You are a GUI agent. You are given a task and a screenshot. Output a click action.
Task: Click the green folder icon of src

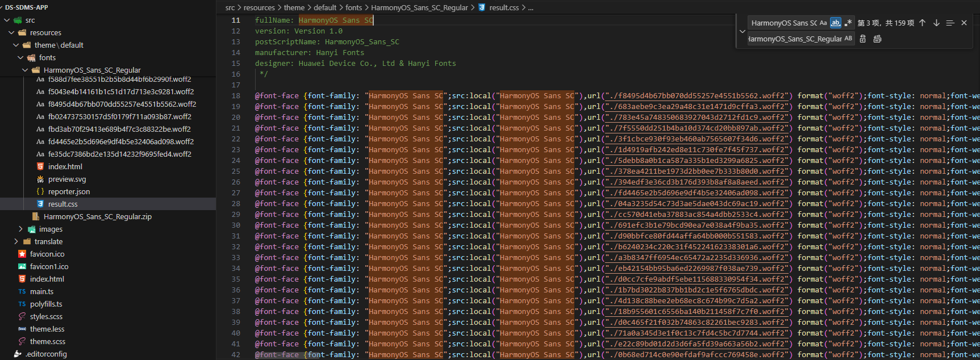[x=18, y=20]
